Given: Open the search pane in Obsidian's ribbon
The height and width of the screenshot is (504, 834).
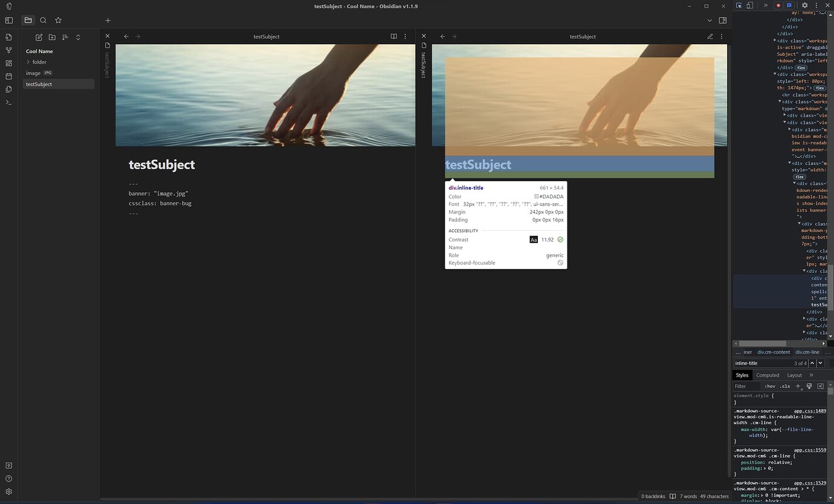Looking at the screenshot, I should point(43,20).
